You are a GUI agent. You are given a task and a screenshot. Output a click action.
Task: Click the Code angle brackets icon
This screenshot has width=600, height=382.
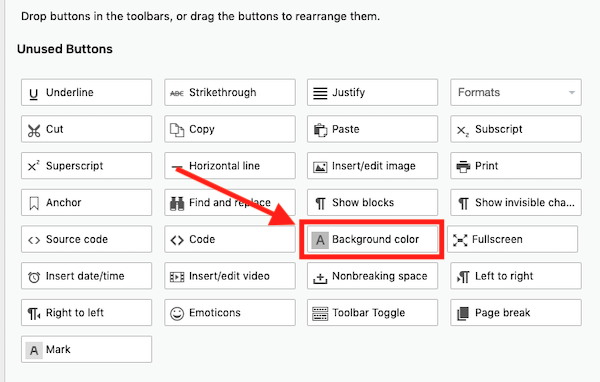177,240
